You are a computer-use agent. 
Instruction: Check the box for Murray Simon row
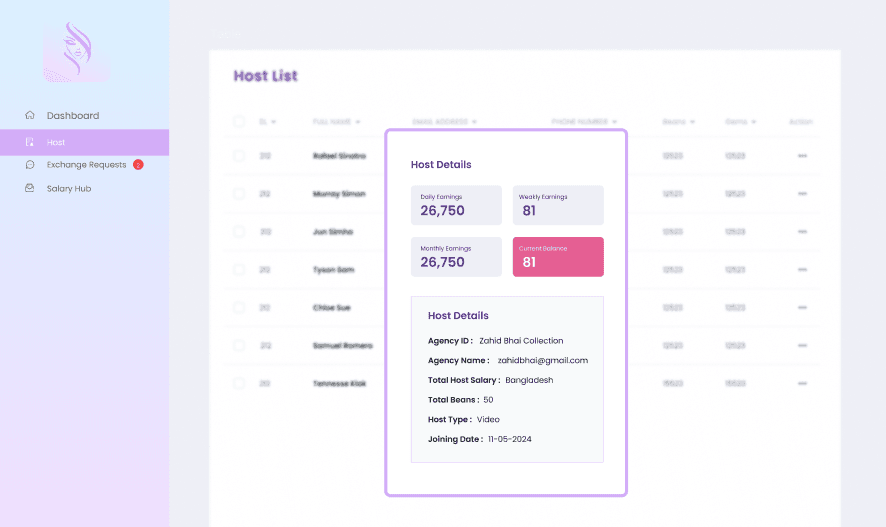click(x=239, y=194)
